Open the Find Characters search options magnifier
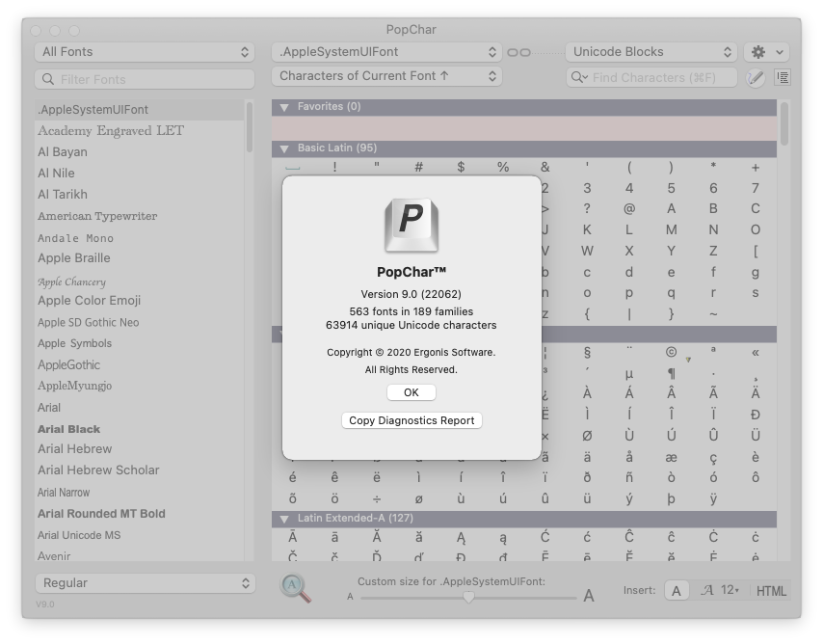The height and width of the screenshot is (644, 823). [x=579, y=78]
